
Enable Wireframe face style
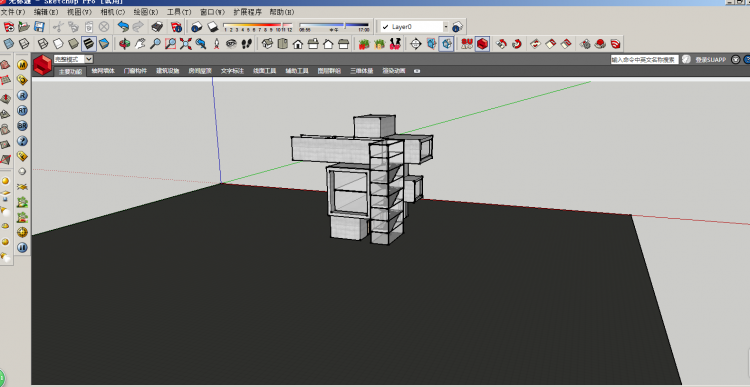pos(43,44)
